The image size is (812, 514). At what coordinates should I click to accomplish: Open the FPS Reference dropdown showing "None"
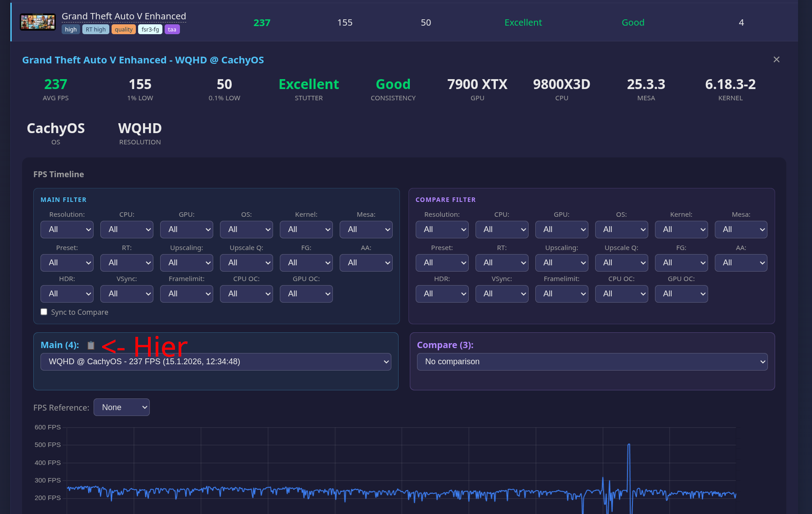(121, 407)
